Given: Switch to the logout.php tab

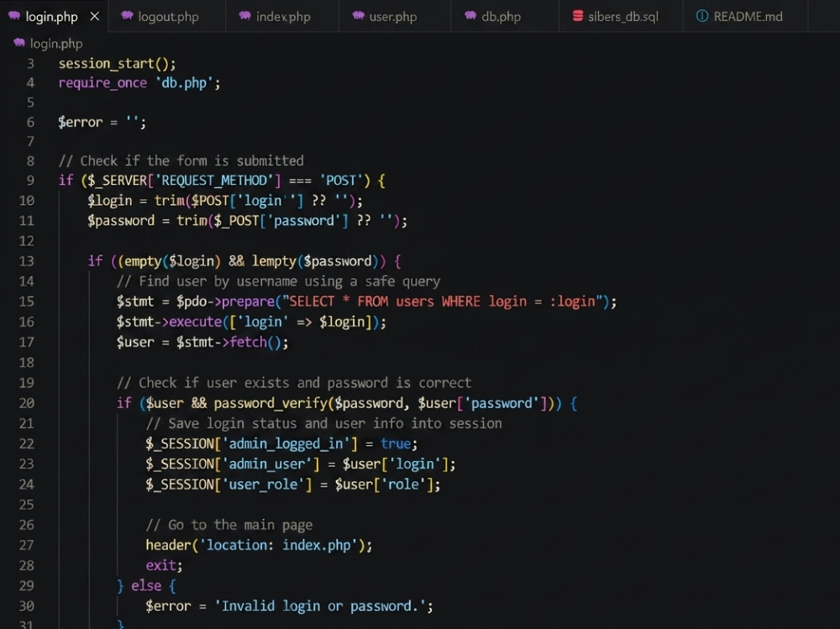Looking at the screenshot, I should pos(167,16).
